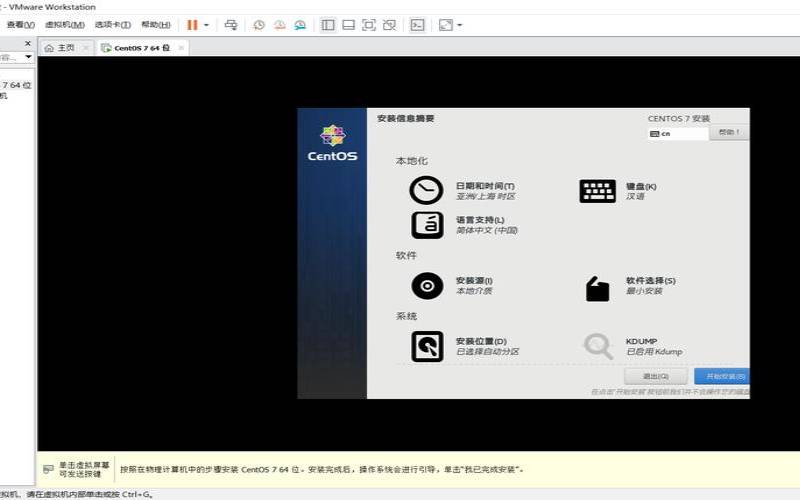Click the send Ctrl+Alt+Del toolbar icon
800x500 pixels.
tap(231, 25)
